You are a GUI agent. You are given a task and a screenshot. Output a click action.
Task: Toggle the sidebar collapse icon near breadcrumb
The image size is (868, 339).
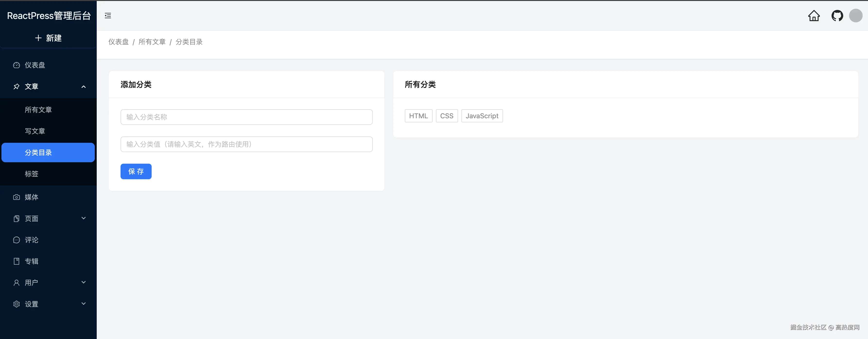pyautogui.click(x=108, y=16)
